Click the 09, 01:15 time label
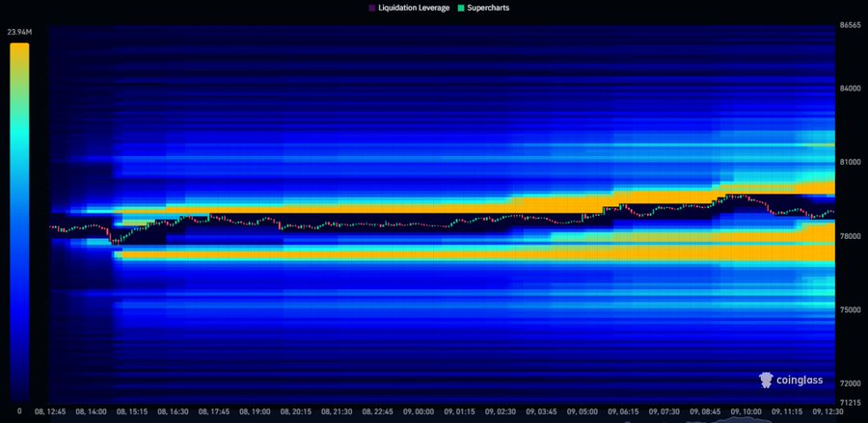Image resolution: width=868 pixels, height=423 pixels. 459,412
